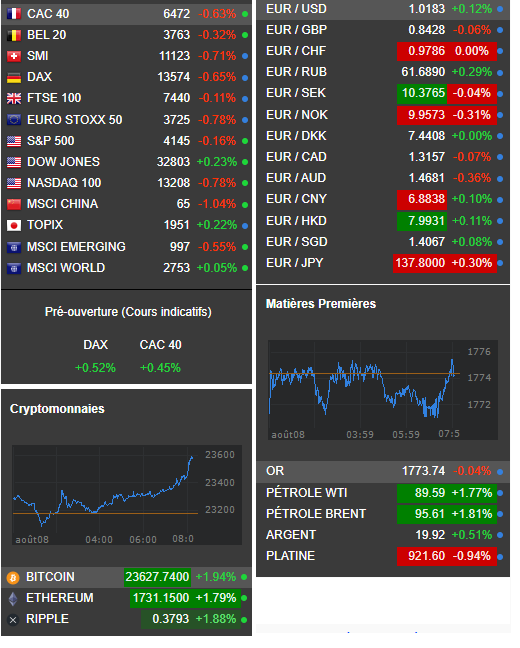Click the EUR / SGD rate 1.4067

[x=427, y=242]
